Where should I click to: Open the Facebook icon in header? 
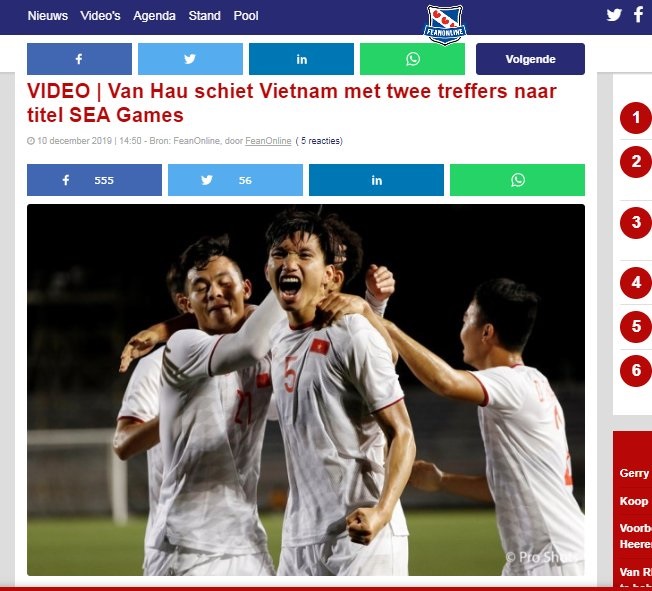(638, 15)
